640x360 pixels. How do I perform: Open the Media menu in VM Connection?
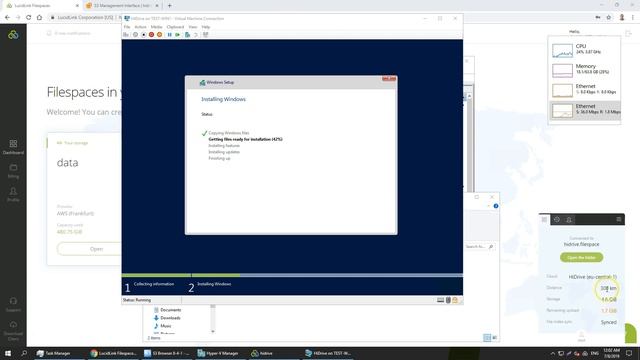pyautogui.click(x=156, y=27)
